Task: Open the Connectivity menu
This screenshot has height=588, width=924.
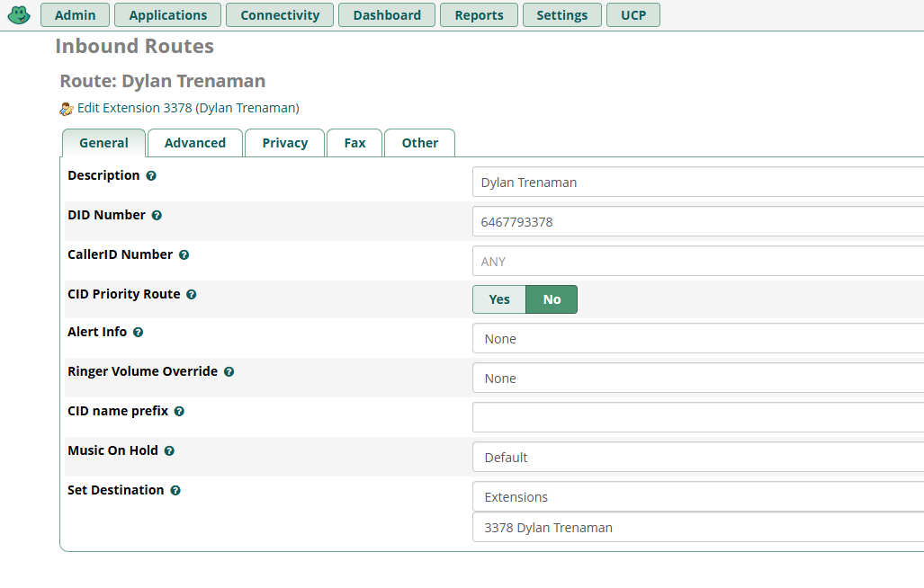Action: click(x=280, y=14)
